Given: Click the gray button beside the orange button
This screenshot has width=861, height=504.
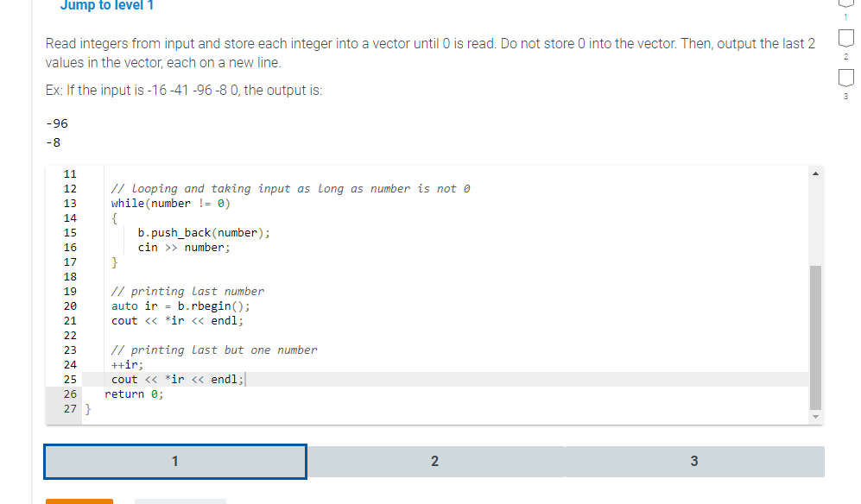Looking at the screenshot, I should pos(180,501).
